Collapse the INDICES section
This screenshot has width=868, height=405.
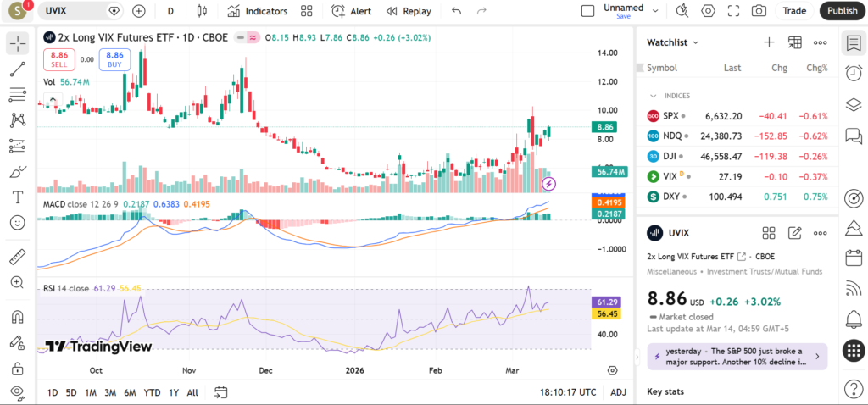(654, 96)
